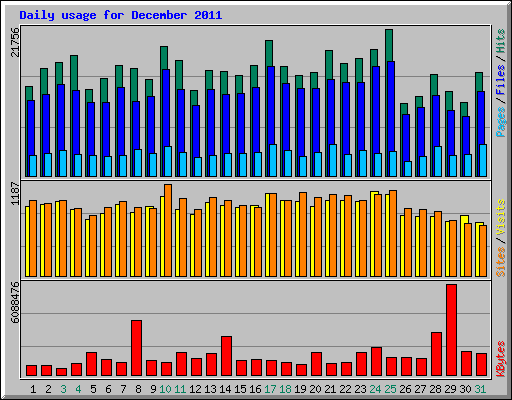Click day label '20' on the x-axis

[x=315, y=389]
